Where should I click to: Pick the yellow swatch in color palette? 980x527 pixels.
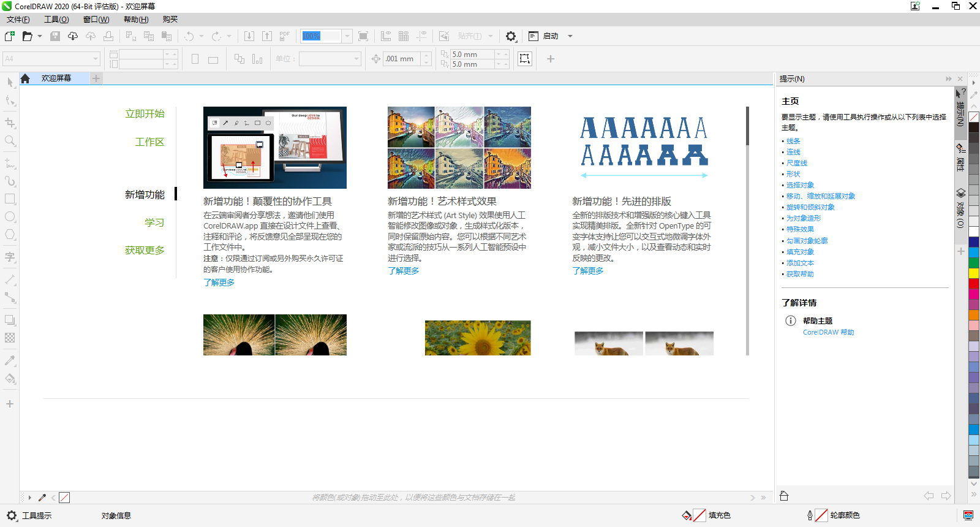[973, 273]
